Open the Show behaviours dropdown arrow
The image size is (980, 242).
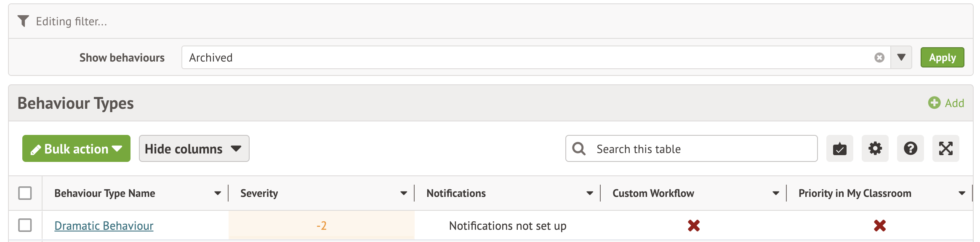pos(901,58)
